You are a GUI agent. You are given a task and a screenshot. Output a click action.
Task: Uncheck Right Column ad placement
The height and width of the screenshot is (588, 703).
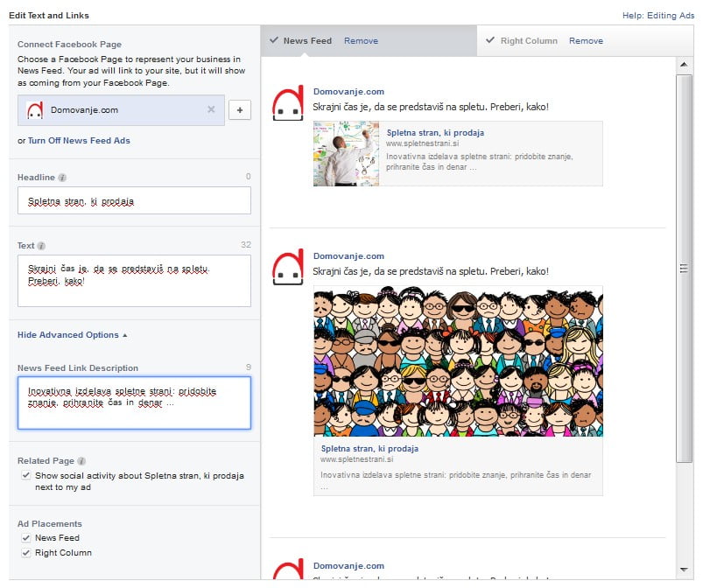click(x=26, y=553)
